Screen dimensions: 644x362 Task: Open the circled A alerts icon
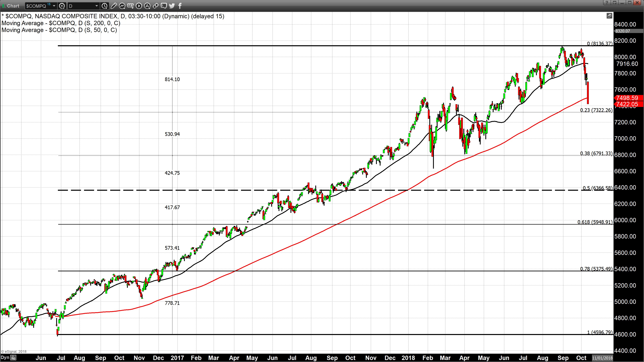147,6
